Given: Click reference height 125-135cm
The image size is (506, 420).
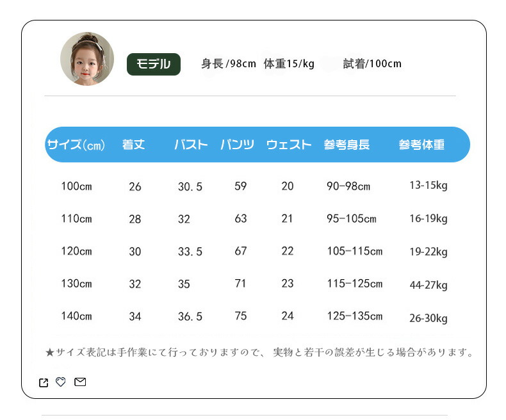Looking at the screenshot, I should pos(355,316).
